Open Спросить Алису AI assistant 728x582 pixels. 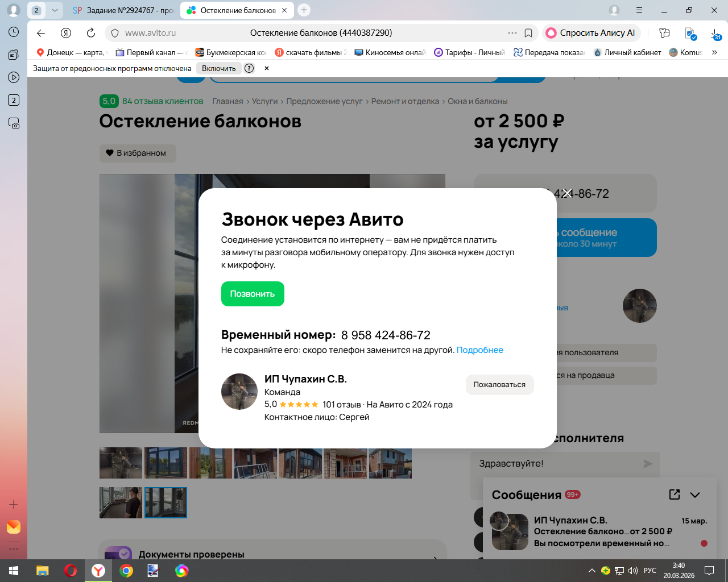(x=591, y=33)
